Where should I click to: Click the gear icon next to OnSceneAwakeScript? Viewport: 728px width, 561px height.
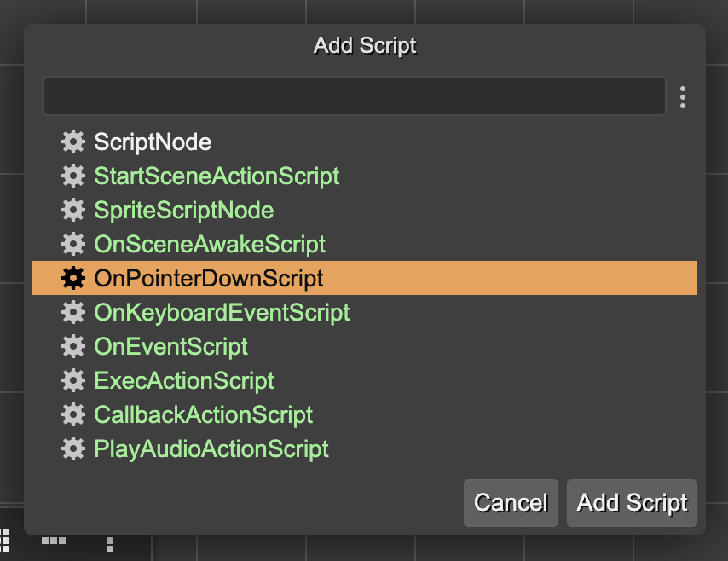pos(73,244)
